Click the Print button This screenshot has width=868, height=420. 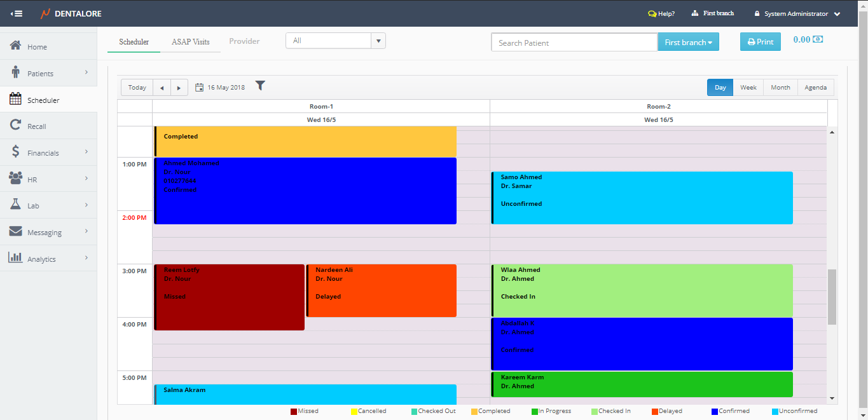pos(760,42)
